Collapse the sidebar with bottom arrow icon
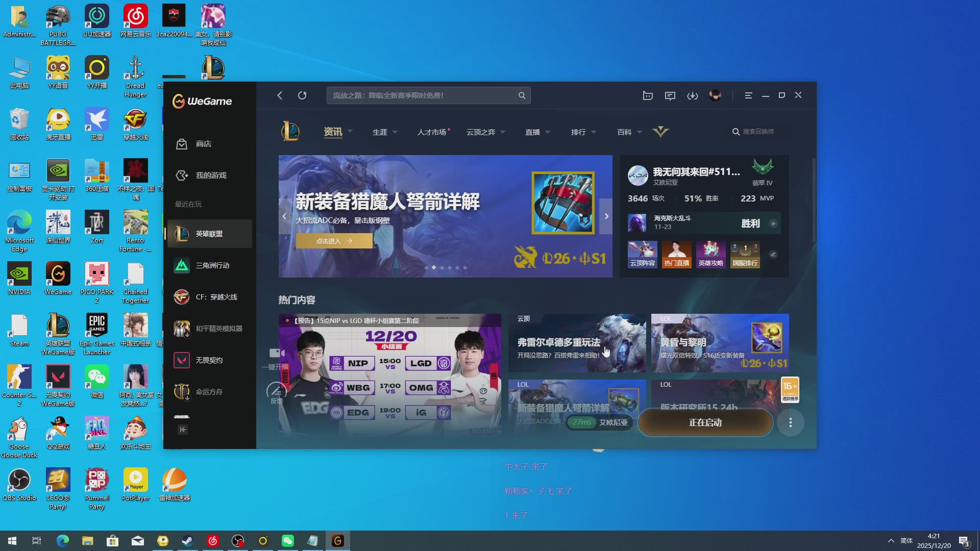The image size is (980, 551). (x=183, y=430)
